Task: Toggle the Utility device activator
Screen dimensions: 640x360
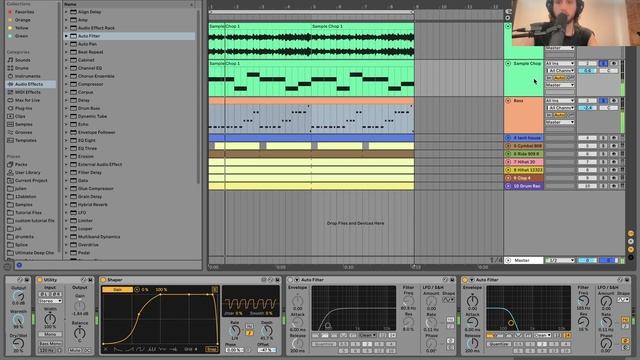Action: point(40,280)
